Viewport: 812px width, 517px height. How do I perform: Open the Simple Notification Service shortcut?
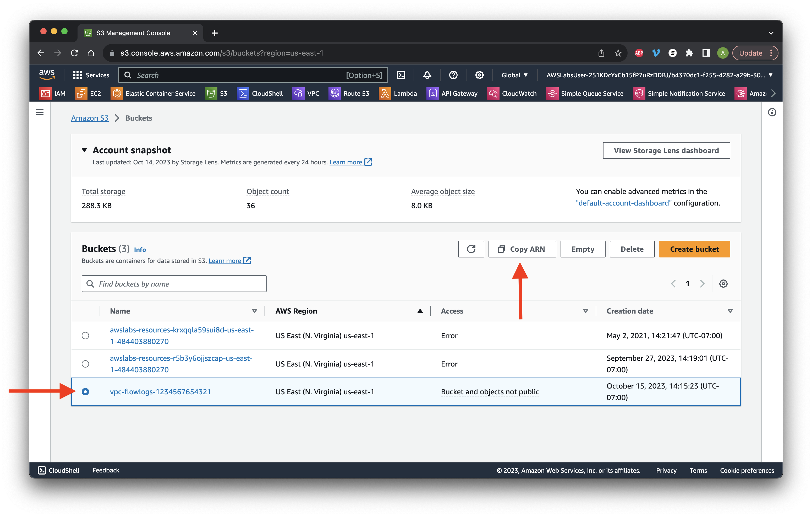point(679,94)
